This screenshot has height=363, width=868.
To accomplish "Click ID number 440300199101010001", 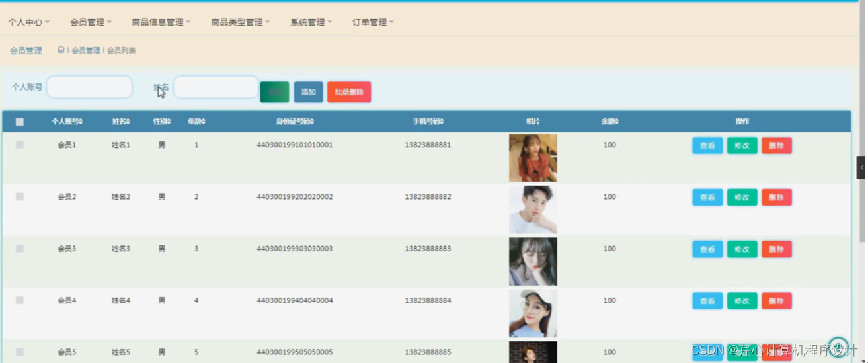I will pos(295,145).
